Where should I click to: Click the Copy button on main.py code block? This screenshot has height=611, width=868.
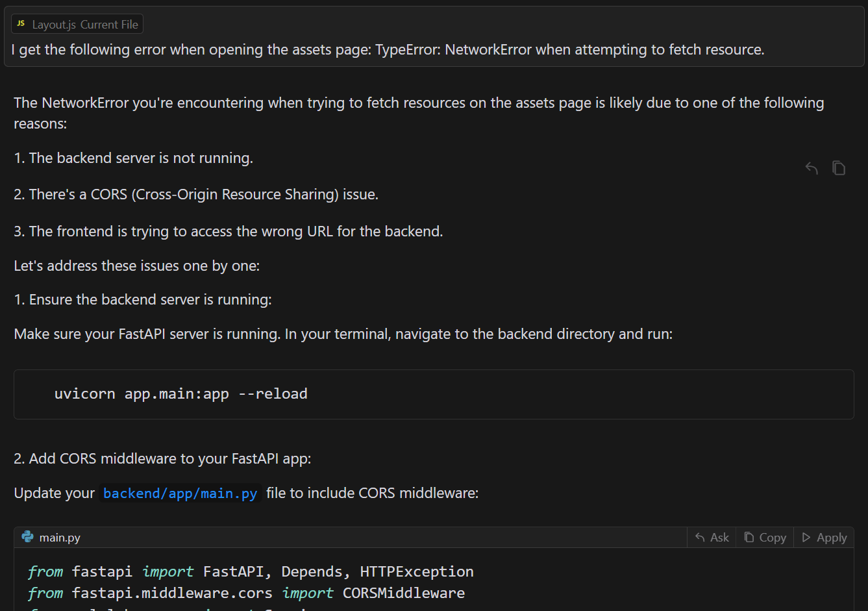[x=765, y=538]
